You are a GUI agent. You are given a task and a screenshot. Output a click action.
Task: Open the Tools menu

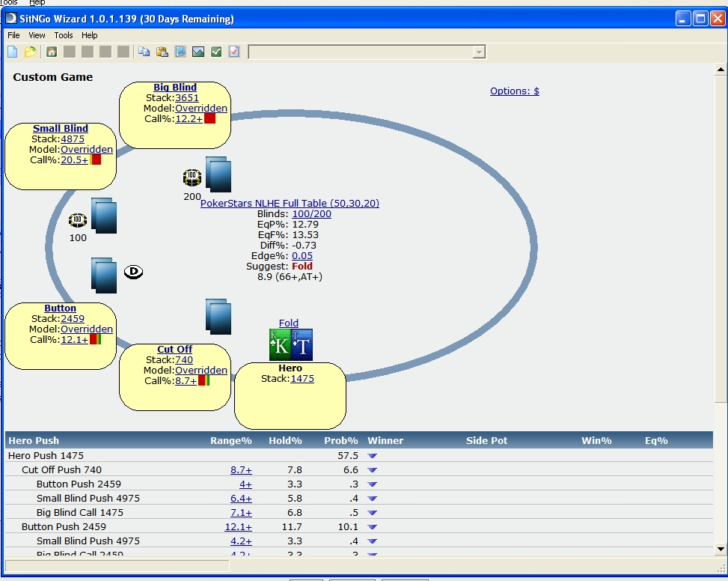(x=63, y=35)
